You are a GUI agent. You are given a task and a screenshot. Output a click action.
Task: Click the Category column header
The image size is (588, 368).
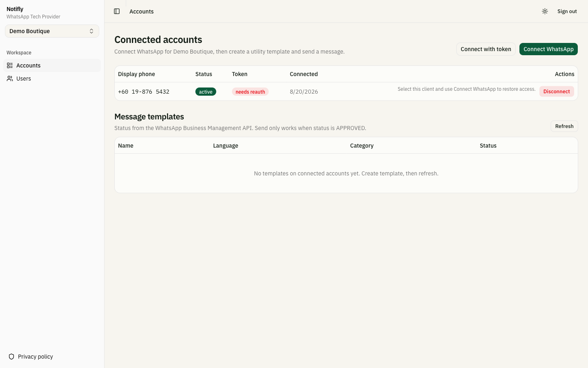(x=362, y=146)
